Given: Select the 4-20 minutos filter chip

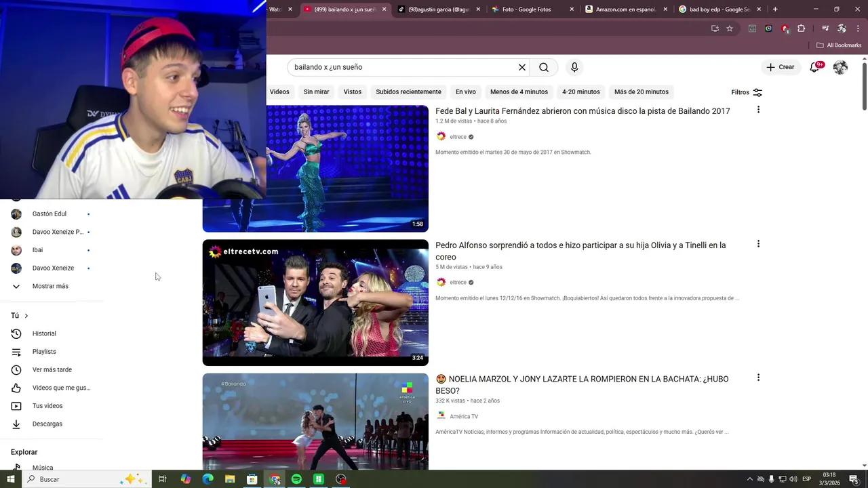Looking at the screenshot, I should (x=581, y=91).
